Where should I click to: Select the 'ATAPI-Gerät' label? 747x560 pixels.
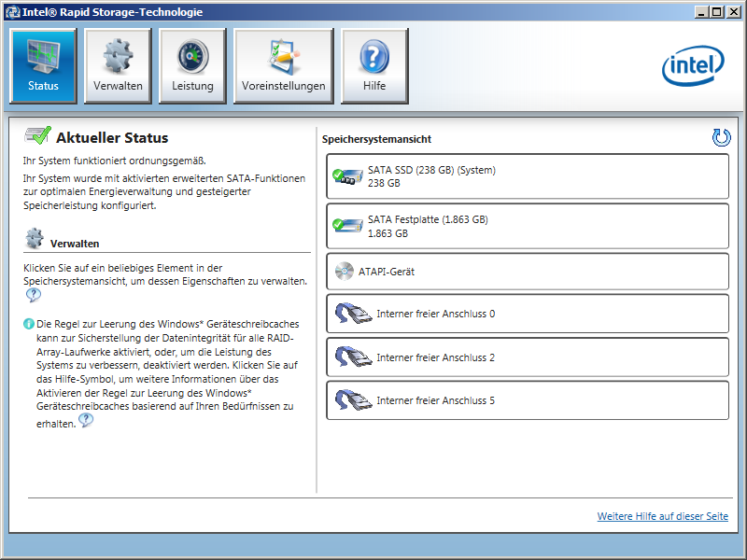click(387, 272)
